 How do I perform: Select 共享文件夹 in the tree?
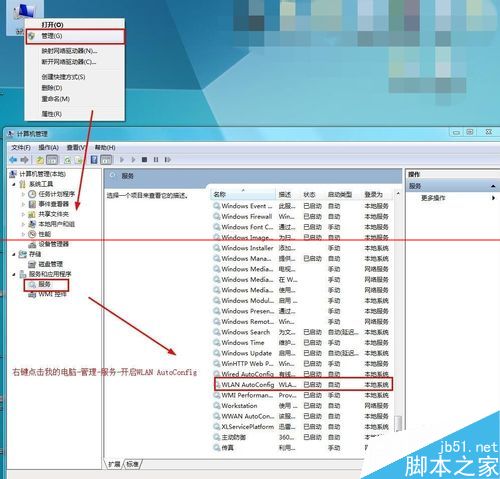[54, 214]
